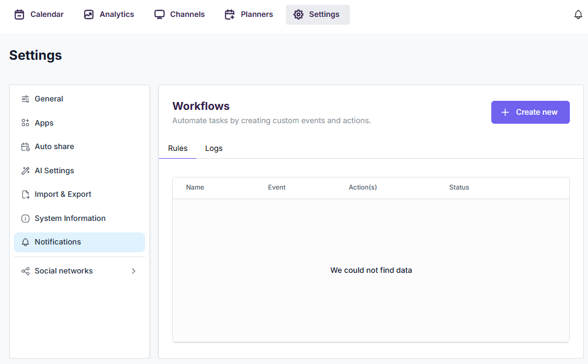Click the Status column header
The image size is (588, 364).
point(459,188)
